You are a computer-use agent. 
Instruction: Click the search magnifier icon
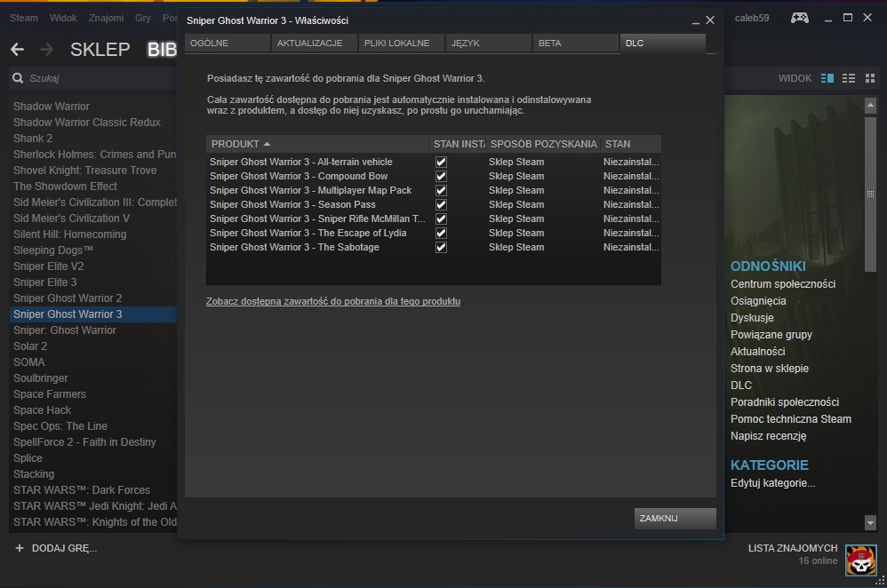point(18,78)
